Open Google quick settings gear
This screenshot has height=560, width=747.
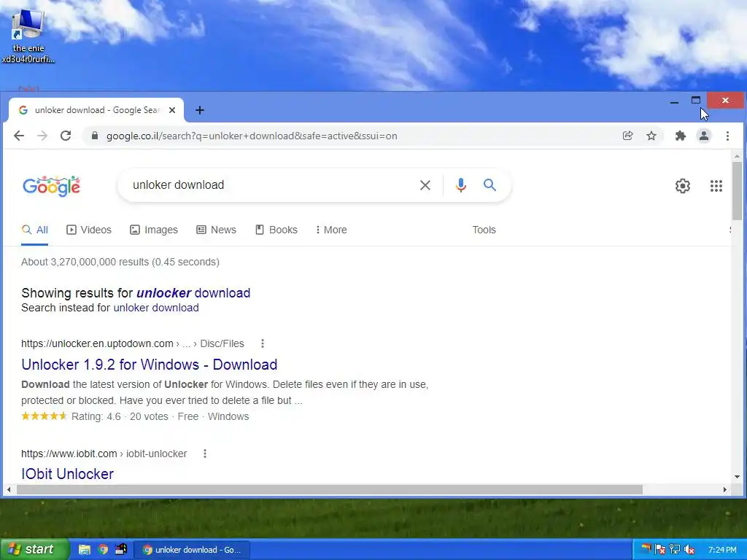click(x=683, y=186)
